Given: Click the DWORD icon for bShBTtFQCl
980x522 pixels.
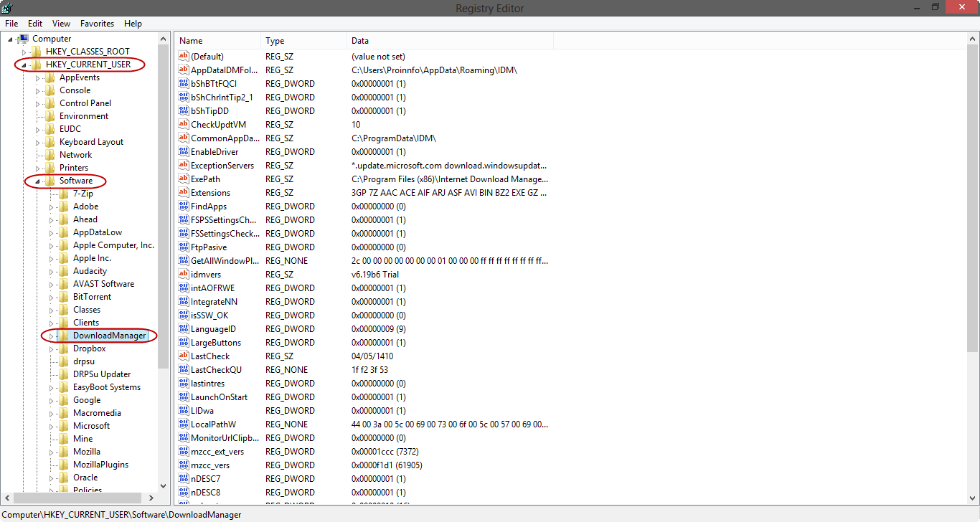Looking at the screenshot, I should point(184,83).
